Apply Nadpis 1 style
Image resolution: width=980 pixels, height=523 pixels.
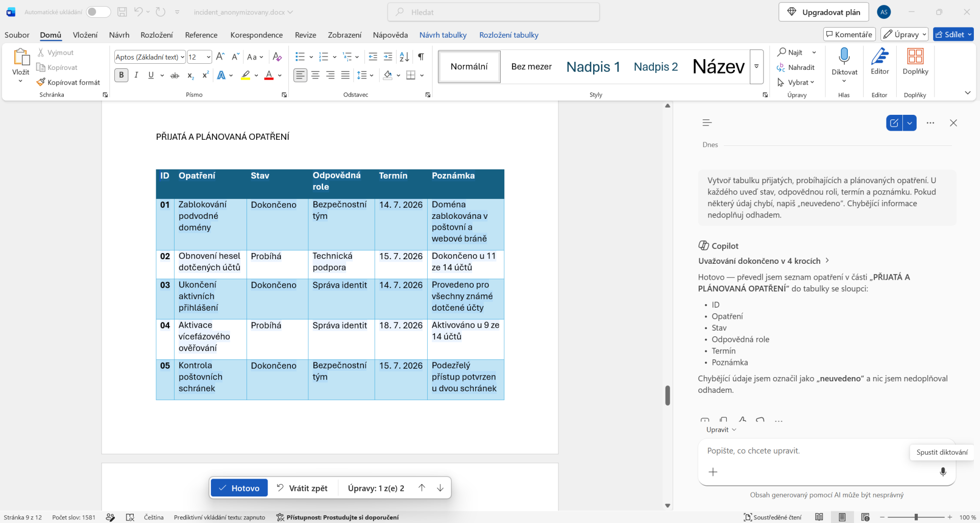(593, 66)
